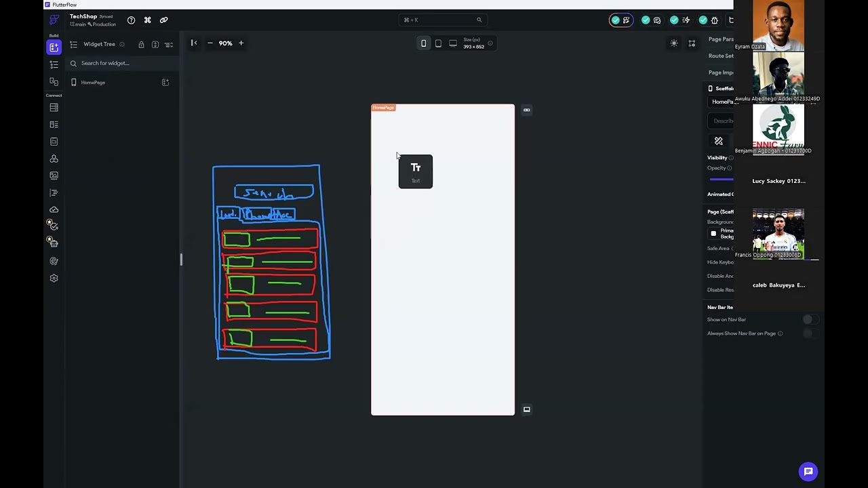Viewport: 868px width, 488px height.
Task: Click the info icon by Always Show Nav Bar
Action: (780, 333)
